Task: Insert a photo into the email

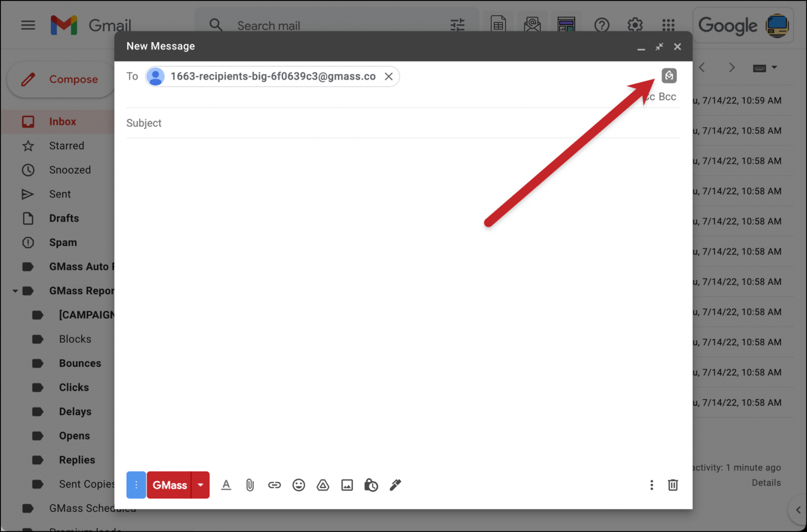Action: pos(347,485)
